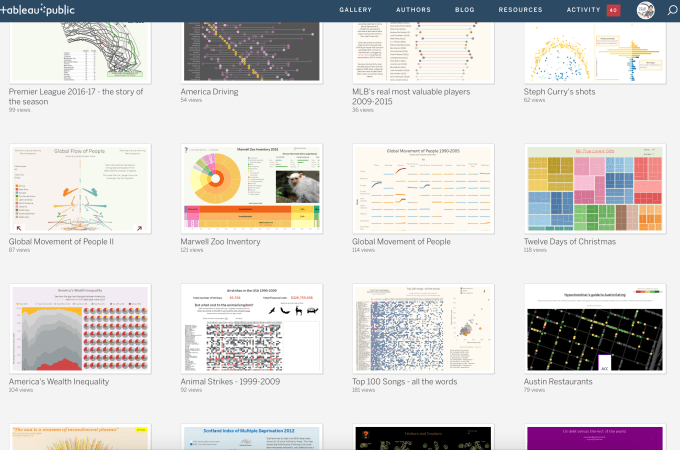The height and width of the screenshot is (450, 680).
Task: Open the Resources menu
Action: click(x=520, y=10)
